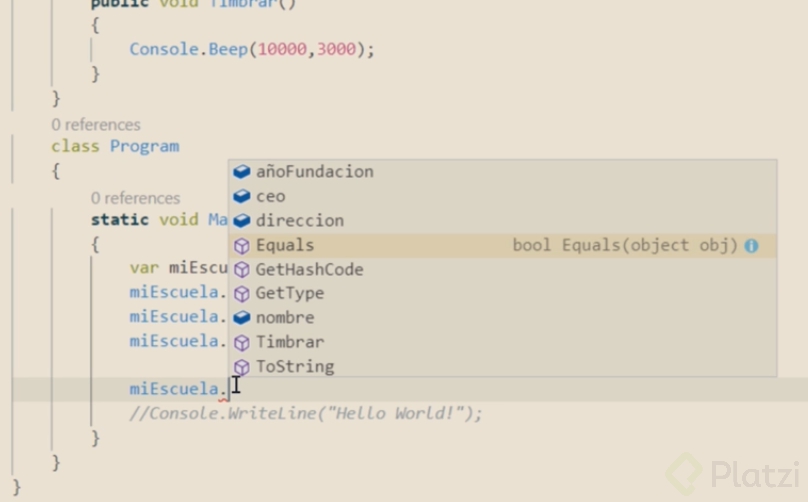Pick the nombre field suggestion
The height and width of the screenshot is (502, 808).
point(502,317)
